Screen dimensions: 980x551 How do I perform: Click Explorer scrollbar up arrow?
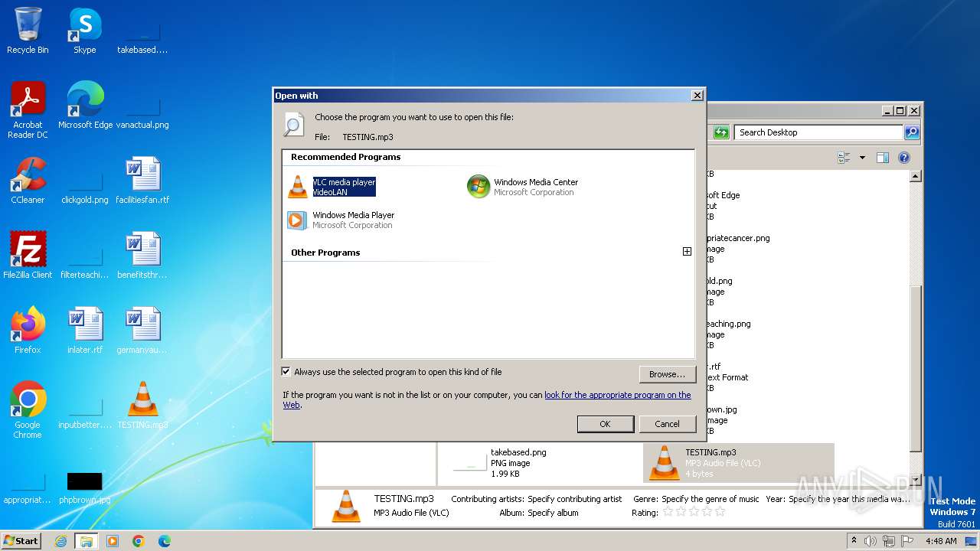tap(915, 177)
